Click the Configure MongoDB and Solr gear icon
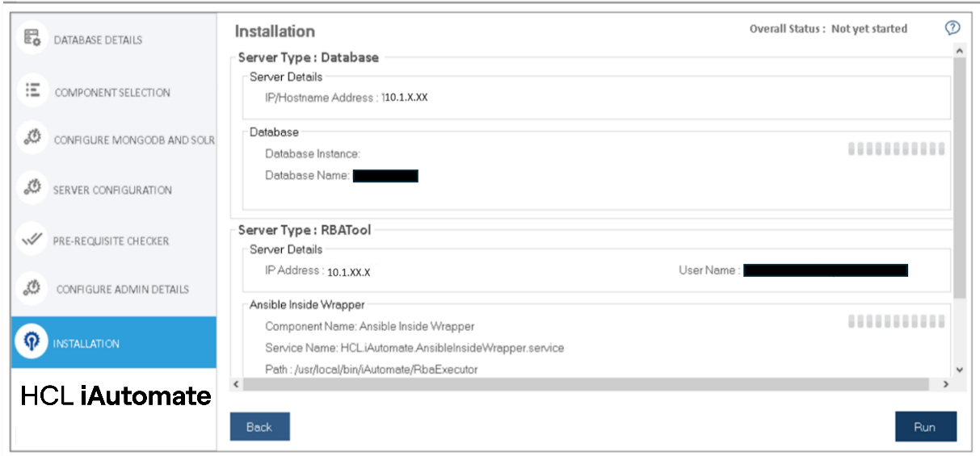The width and height of the screenshot is (980, 456). [x=32, y=138]
